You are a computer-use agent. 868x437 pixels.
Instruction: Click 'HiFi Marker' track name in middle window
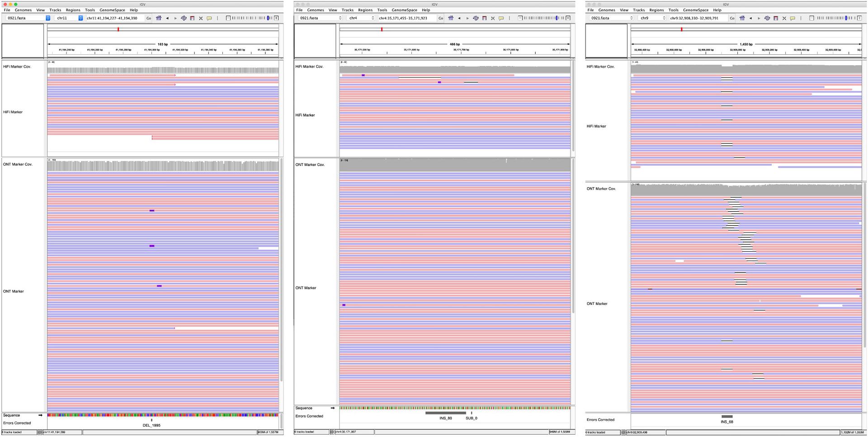click(305, 115)
